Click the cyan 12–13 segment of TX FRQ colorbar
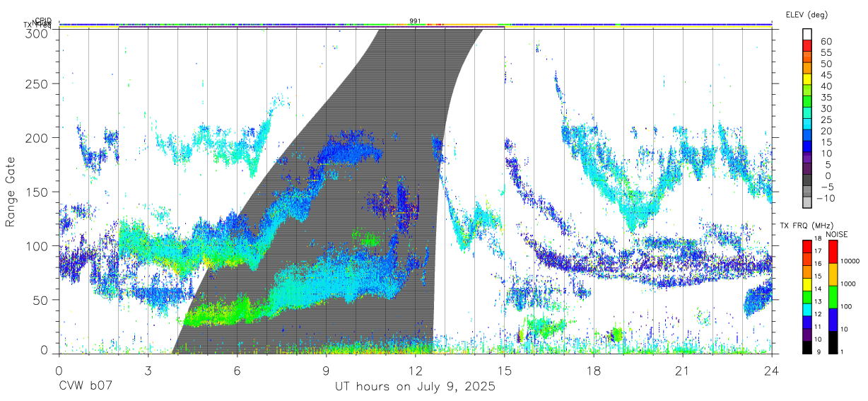Image resolution: width=868 pixels, height=401 pixels. point(807,310)
